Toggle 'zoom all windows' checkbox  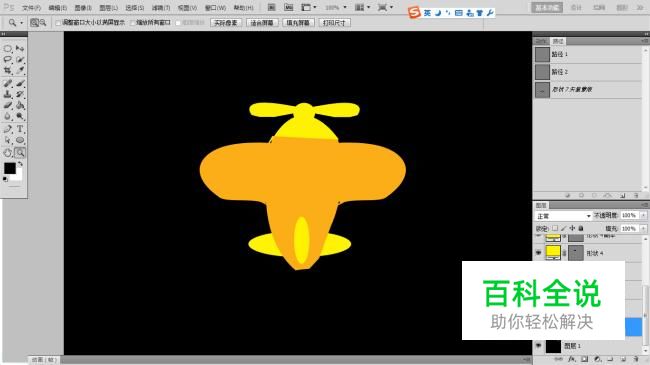[133, 23]
